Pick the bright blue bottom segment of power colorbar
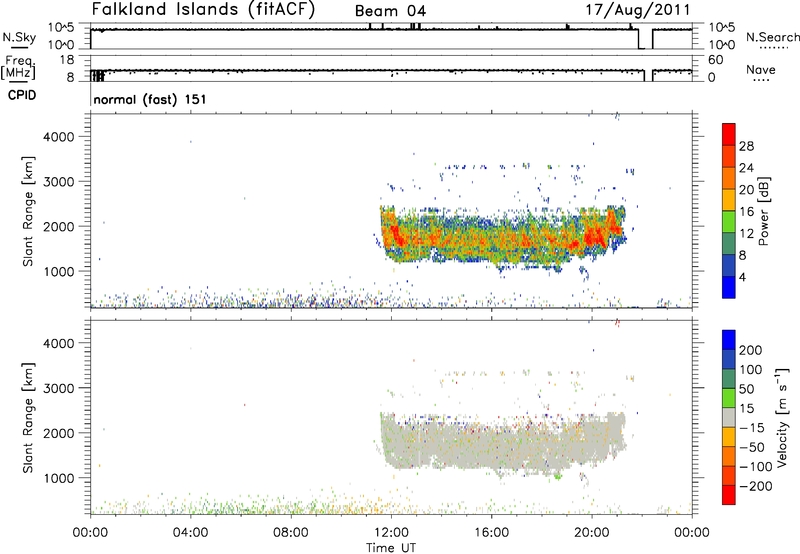This screenshot has height=554, width=800. tap(729, 287)
